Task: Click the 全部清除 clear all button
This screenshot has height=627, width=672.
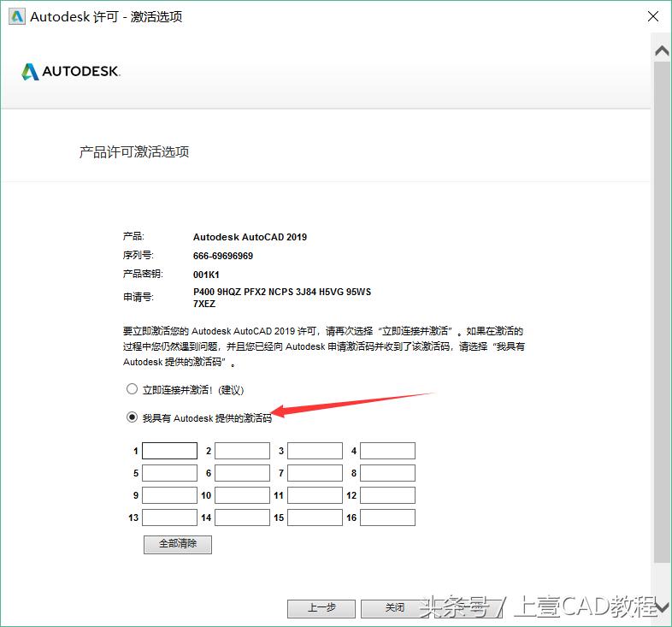Action: [178, 544]
